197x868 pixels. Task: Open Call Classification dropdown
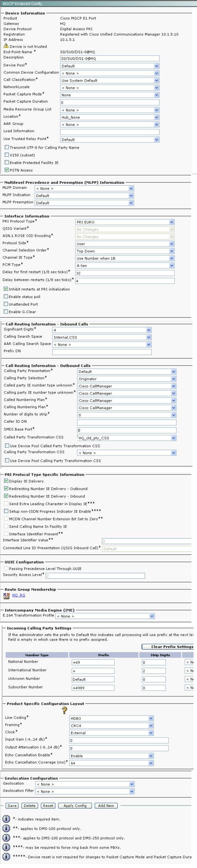click(110, 80)
